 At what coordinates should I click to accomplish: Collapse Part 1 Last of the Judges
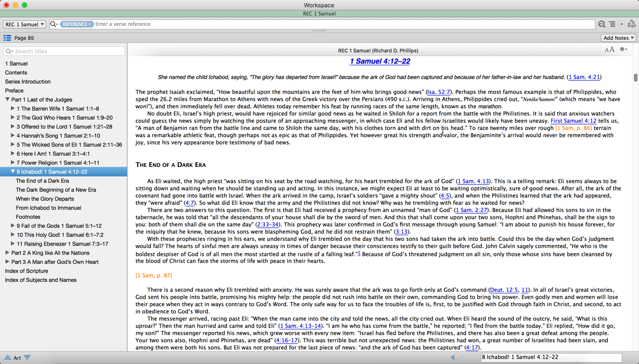[x=7, y=99]
